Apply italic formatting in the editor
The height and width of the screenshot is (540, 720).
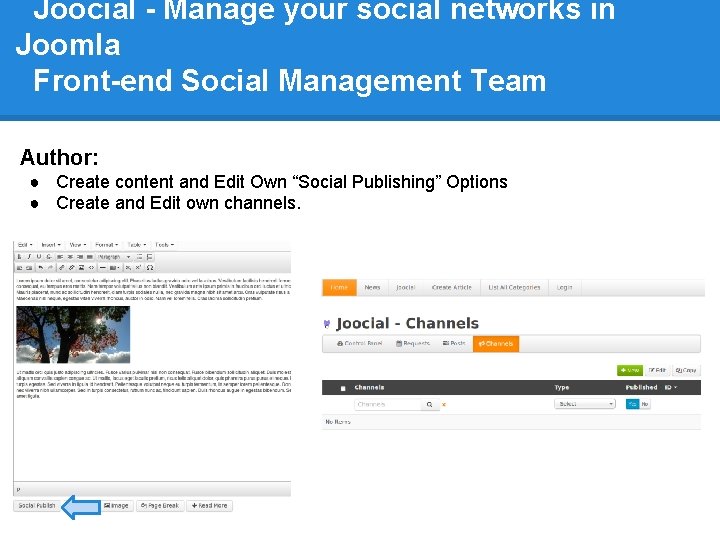pyautogui.click(x=29, y=257)
